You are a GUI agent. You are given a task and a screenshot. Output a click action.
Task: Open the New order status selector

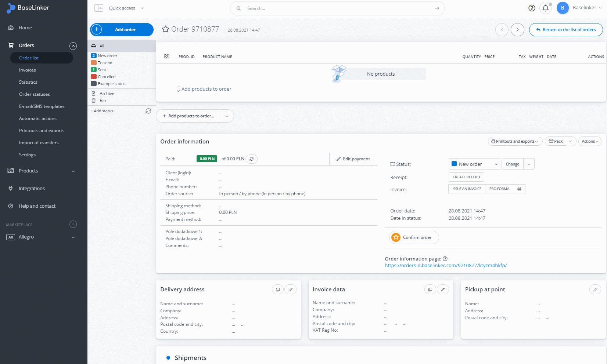click(474, 164)
